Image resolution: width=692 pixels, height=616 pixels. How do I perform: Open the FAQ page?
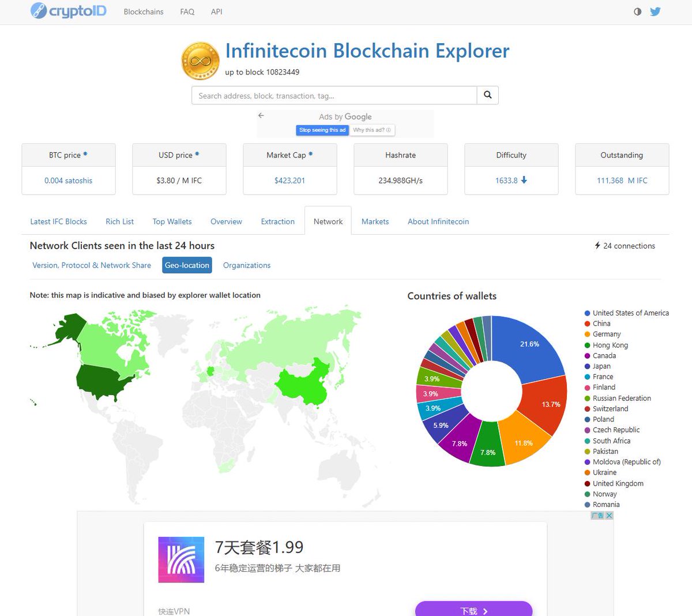coord(187,12)
